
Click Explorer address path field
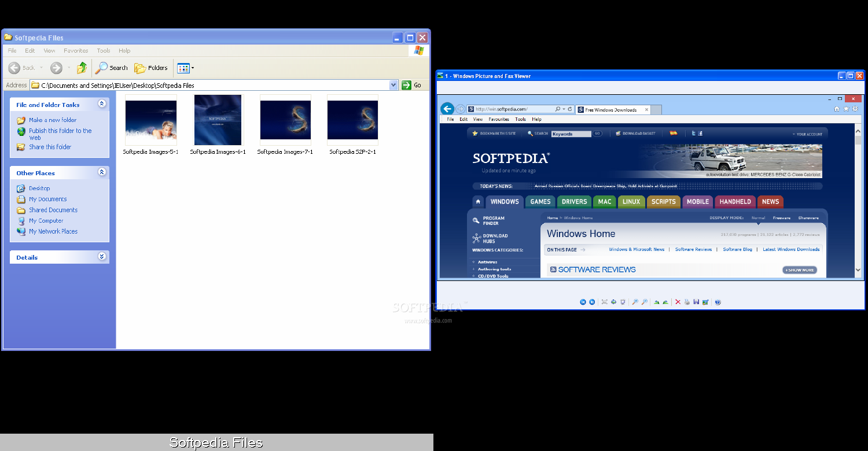tap(214, 85)
